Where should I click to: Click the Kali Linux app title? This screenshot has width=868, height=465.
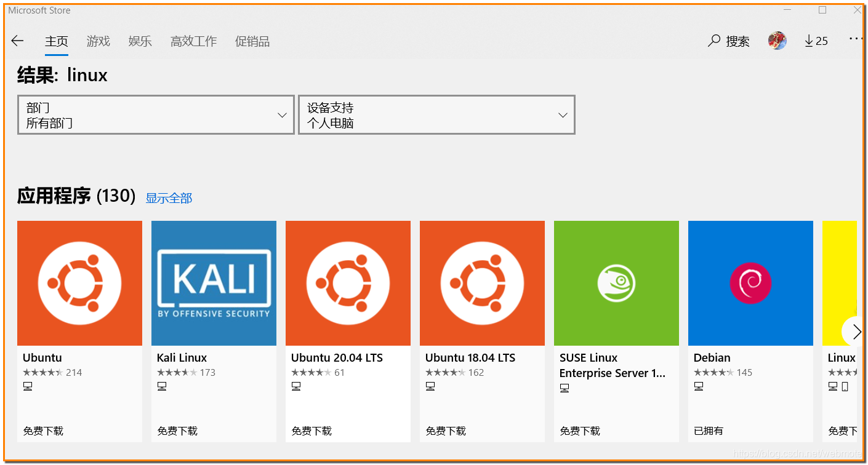click(182, 357)
